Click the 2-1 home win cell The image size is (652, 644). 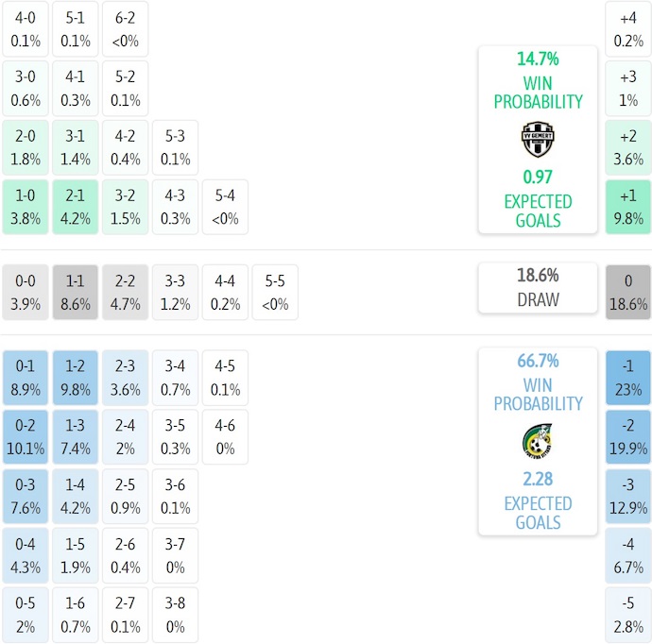(x=76, y=207)
